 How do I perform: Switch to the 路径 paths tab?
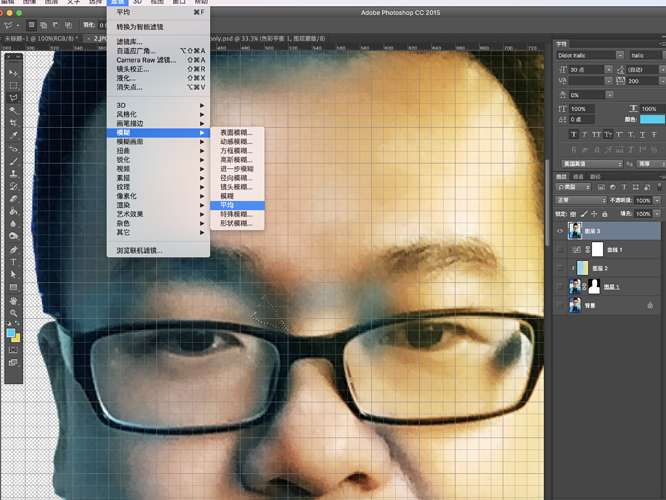[595, 176]
